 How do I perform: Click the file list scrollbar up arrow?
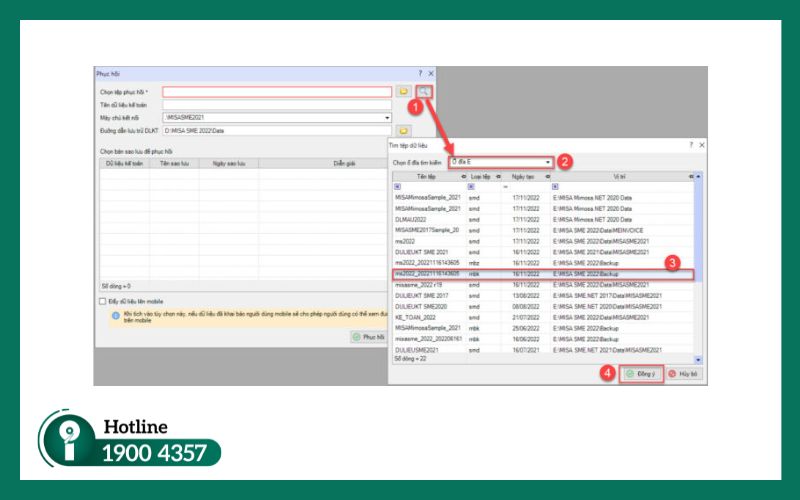(x=698, y=177)
